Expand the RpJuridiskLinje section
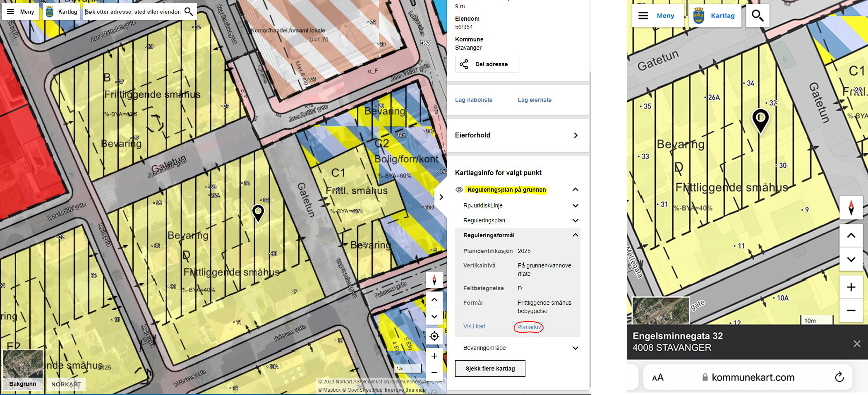Screen dimensions: 868x395 point(575,205)
